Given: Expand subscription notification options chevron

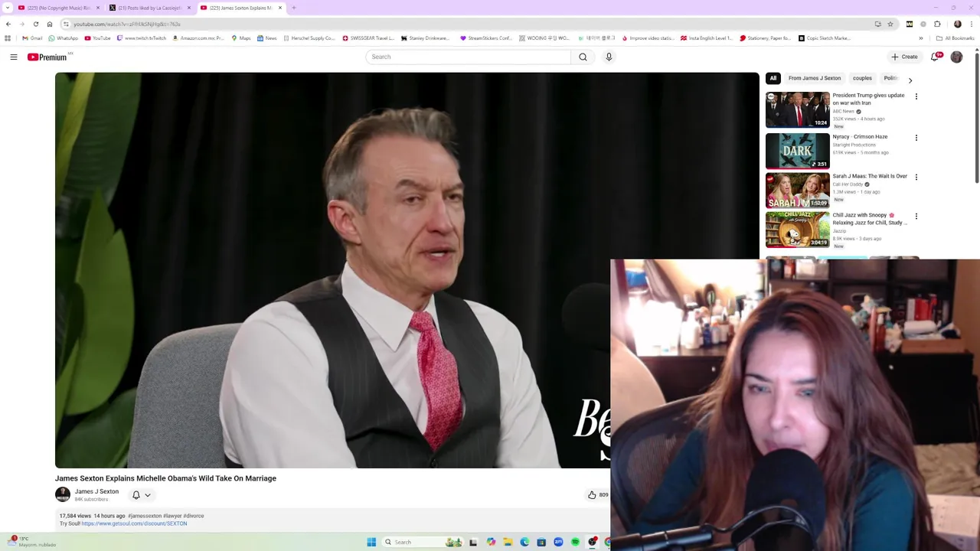Looking at the screenshot, I should point(148,495).
